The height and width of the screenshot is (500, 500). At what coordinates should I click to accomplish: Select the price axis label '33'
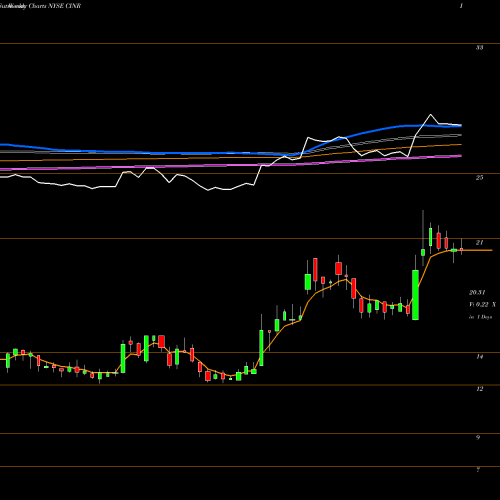pos(479,48)
